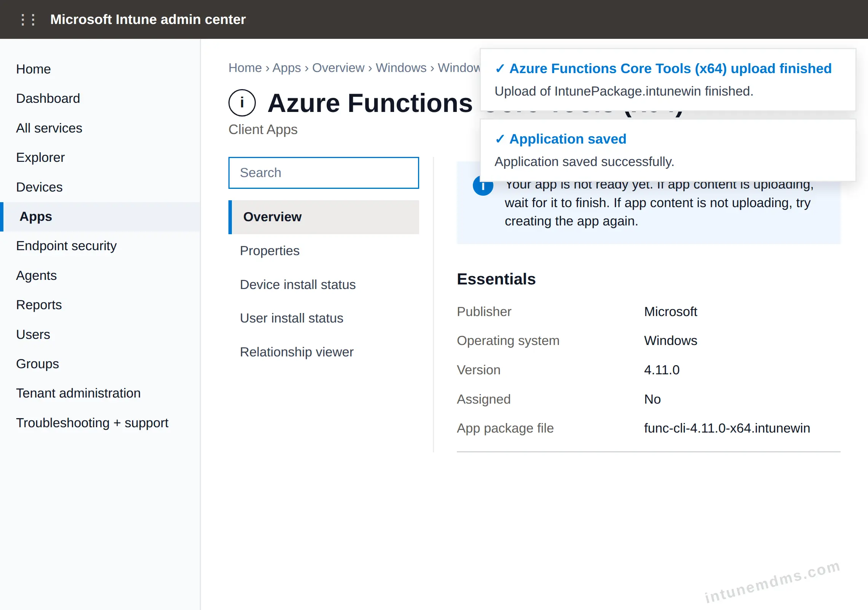Go to Home breadcrumb link
868x610 pixels.
(x=245, y=68)
